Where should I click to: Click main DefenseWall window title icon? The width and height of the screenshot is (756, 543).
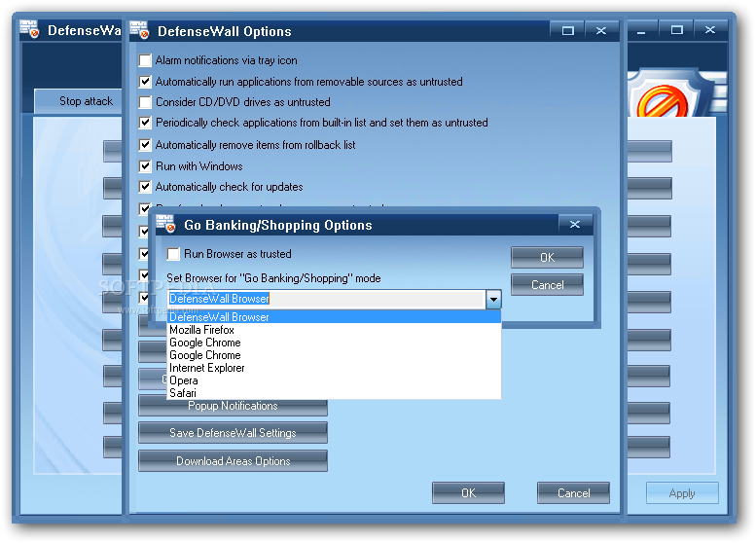[x=30, y=30]
